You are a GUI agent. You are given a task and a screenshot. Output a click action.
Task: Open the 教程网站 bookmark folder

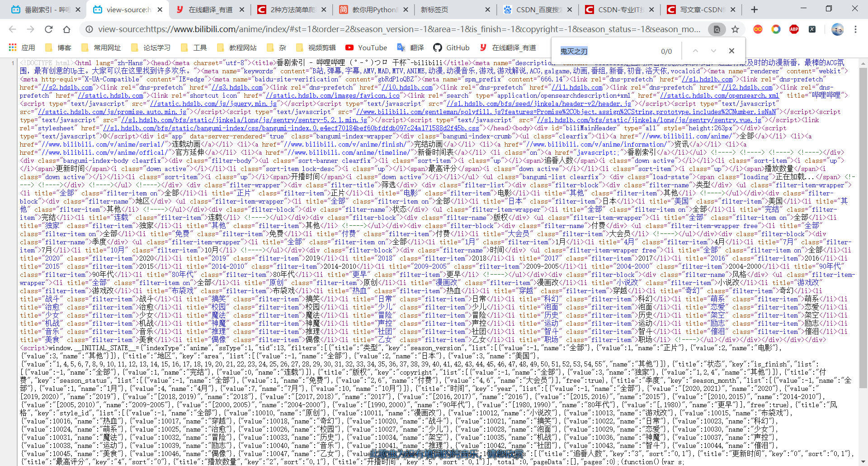(237, 48)
